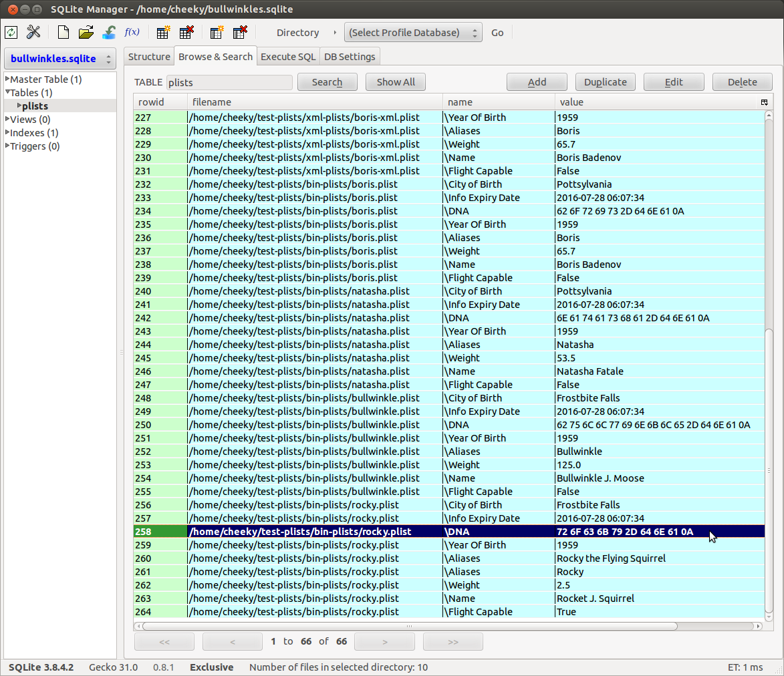This screenshot has height=676, width=784.
Task: Click the Drop Table icon
Action: (x=186, y=33)
